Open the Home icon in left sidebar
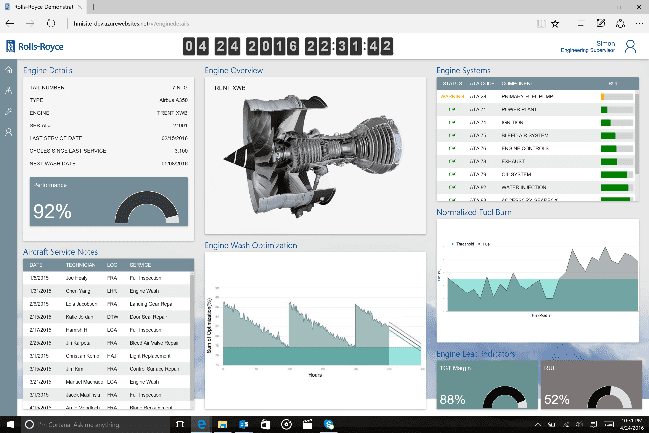The width and height of the screenshot is (649, 433). point(9,71)
